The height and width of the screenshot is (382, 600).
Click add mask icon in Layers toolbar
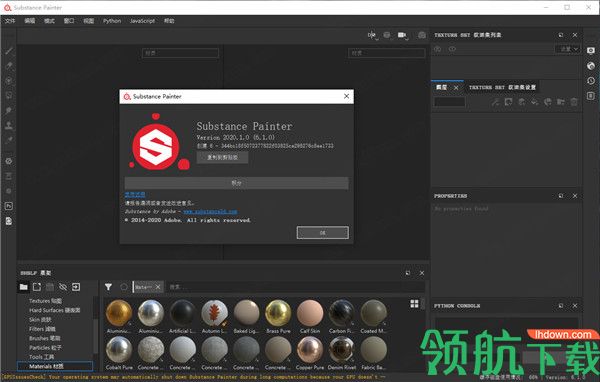(509, 102)
